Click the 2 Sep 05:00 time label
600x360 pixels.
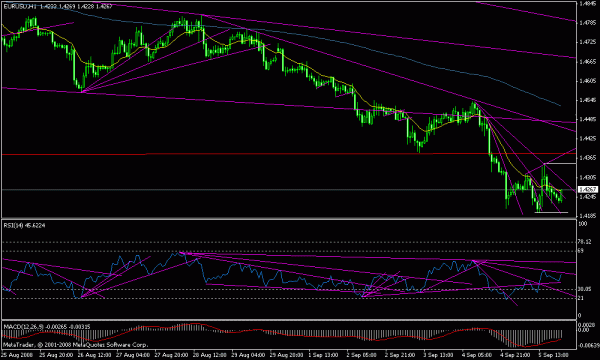(362, 355)
